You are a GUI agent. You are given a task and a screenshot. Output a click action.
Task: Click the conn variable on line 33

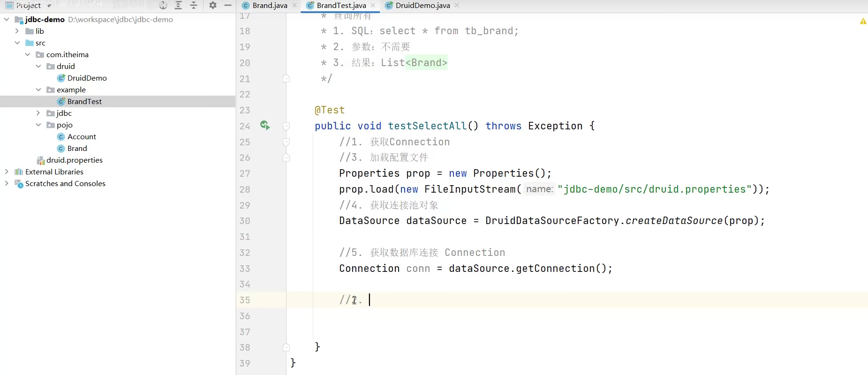(418, 269)
